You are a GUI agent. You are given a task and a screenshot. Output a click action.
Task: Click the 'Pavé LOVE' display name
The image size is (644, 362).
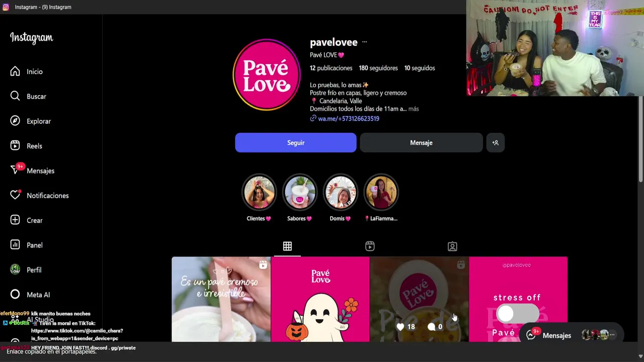coord(327,55)
